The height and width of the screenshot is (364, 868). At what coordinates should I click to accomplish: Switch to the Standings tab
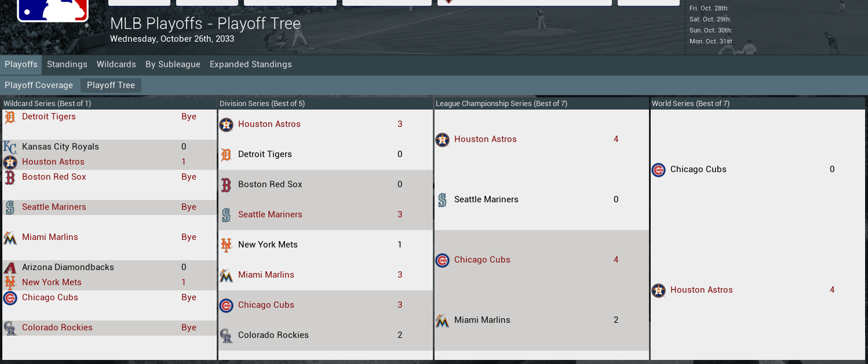tap(67, 64)
